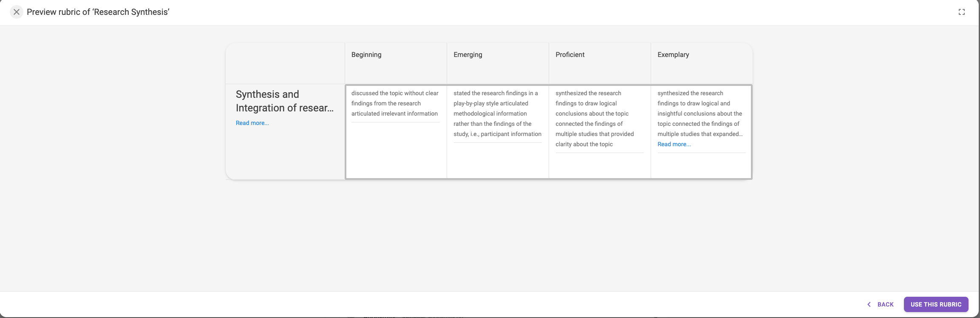Choose the Proficient level description cell

[600, 132]
